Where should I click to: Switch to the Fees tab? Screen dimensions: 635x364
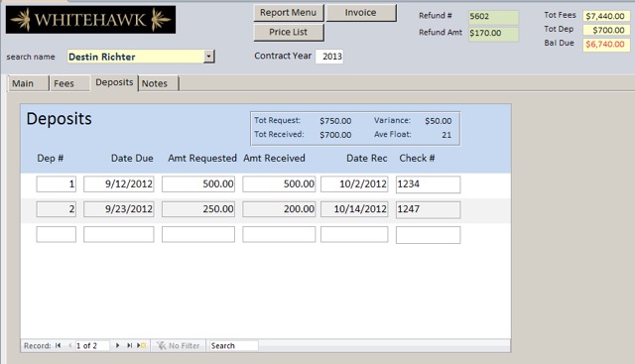point(69,83)
